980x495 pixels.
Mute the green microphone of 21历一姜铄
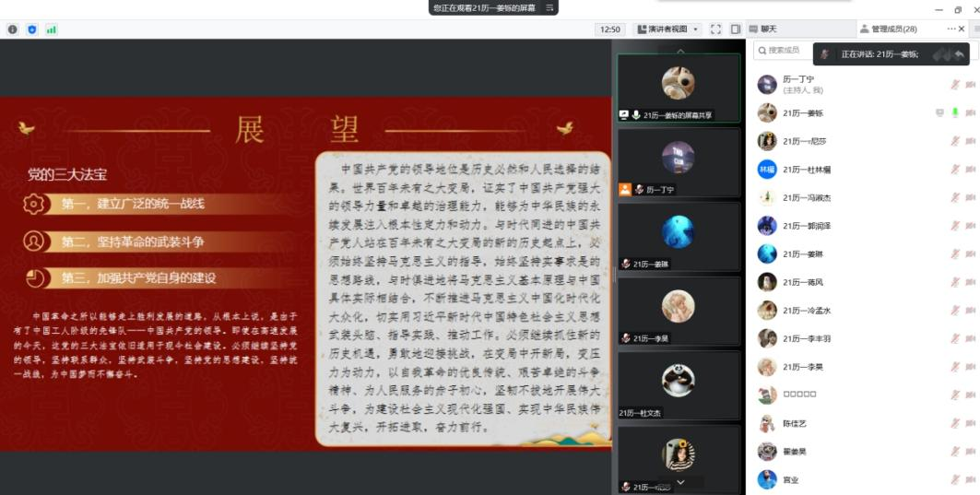click(x=955, y=112)
